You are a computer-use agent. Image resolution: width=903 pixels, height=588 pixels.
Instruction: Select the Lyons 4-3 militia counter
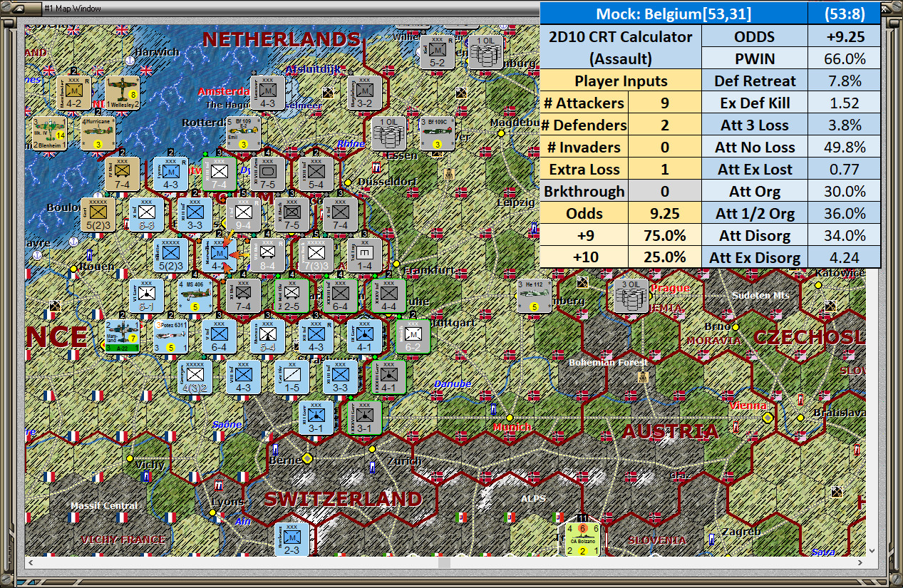click(x=171, y=174)
